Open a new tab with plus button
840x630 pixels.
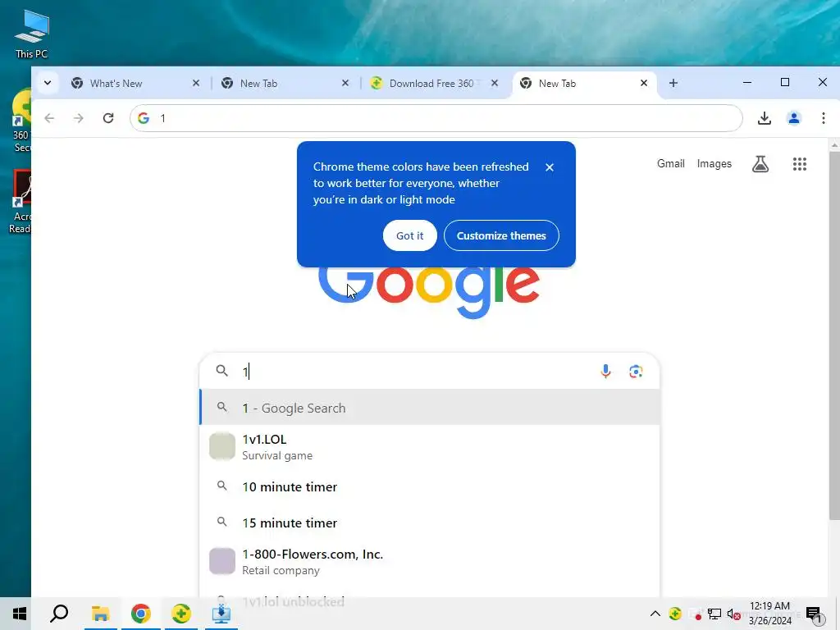click(673, 83)
